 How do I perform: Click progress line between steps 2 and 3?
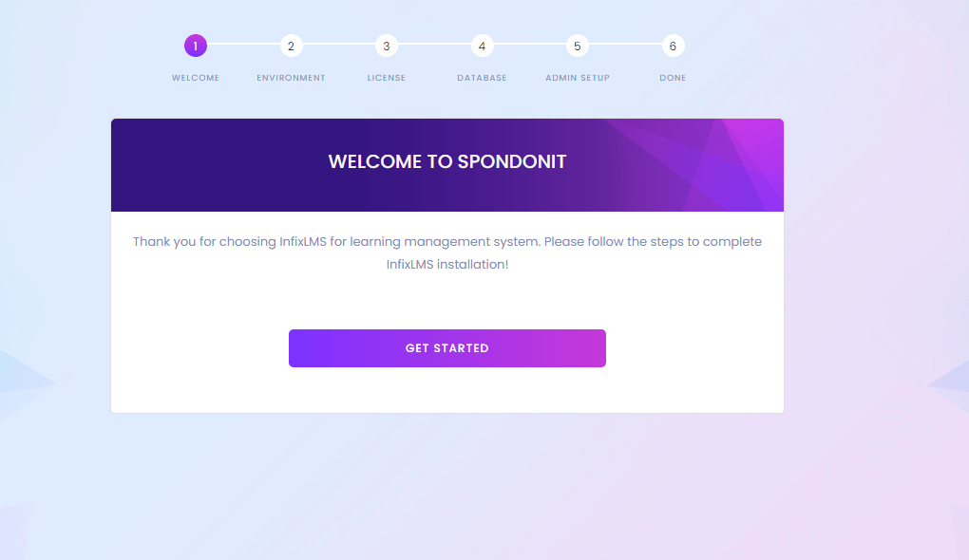click(x=338, y=45)
